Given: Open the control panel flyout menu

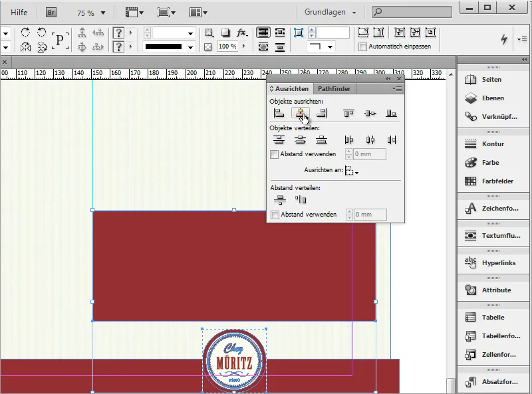Looking at the screenshot, I should pyautogui.click(x=522, y=39).
